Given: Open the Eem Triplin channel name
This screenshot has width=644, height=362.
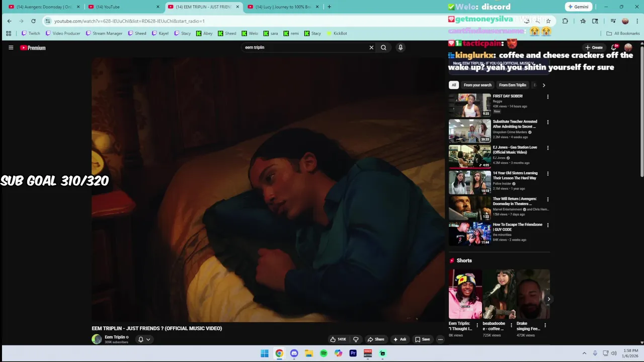Looking at the screenshot, I should tap(115, 337).
